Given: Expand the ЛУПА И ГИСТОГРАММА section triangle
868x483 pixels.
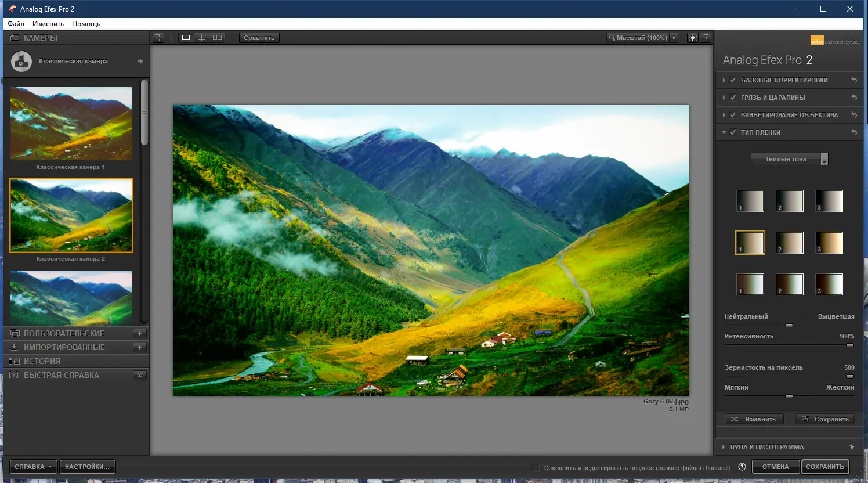Looking at the screenshot, I should pos(724,447).
